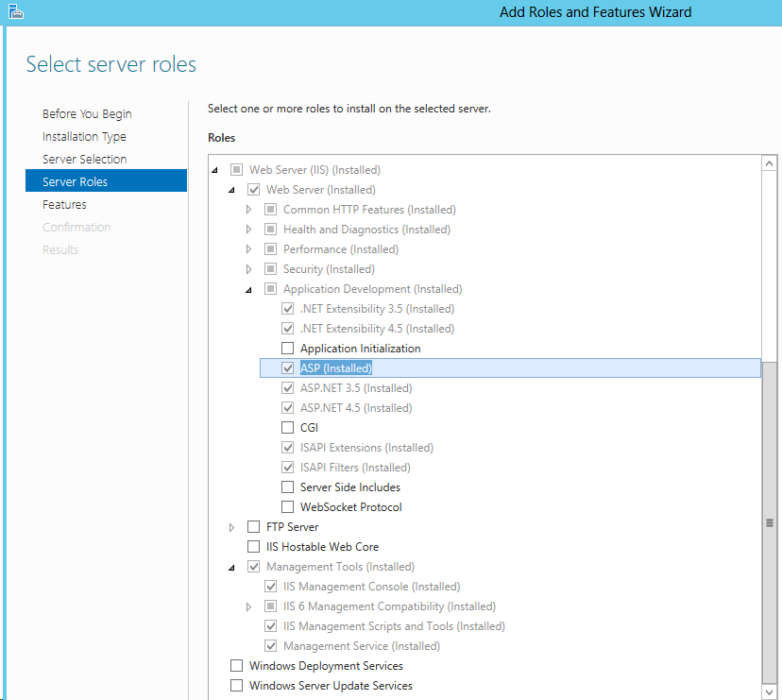Select the ASP.NET 3.5 (Installed) row
Screen dimensions: 782x700
pyautogui.click(x=356, y=387)
